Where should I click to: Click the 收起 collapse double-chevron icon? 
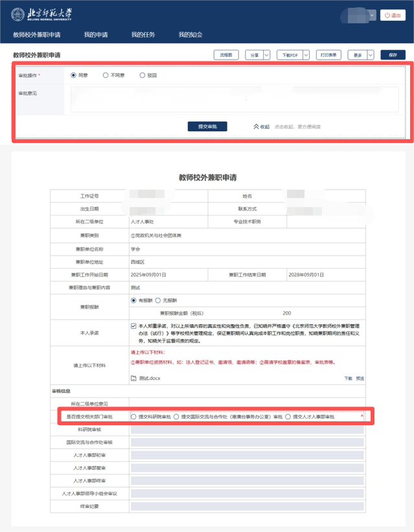coord(256,127)
